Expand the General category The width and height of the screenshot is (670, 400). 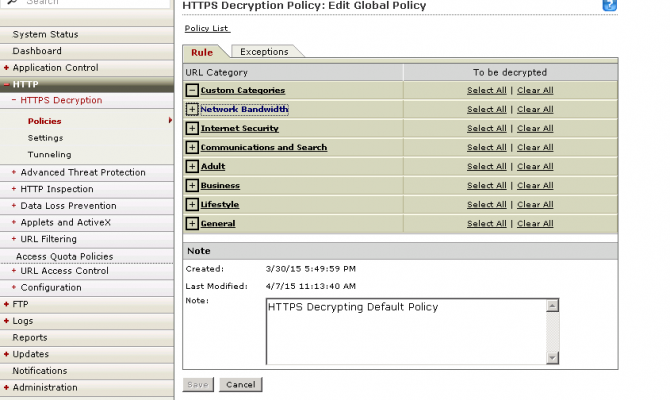[192, 224]
